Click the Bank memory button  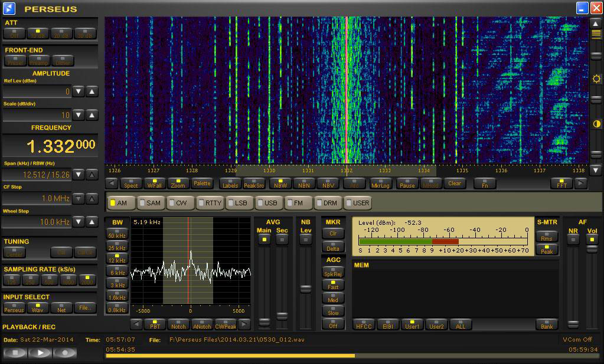(x=547, y=324)
